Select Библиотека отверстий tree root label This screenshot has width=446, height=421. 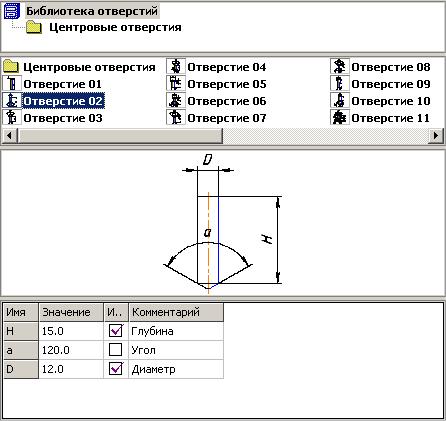[92, 11]
